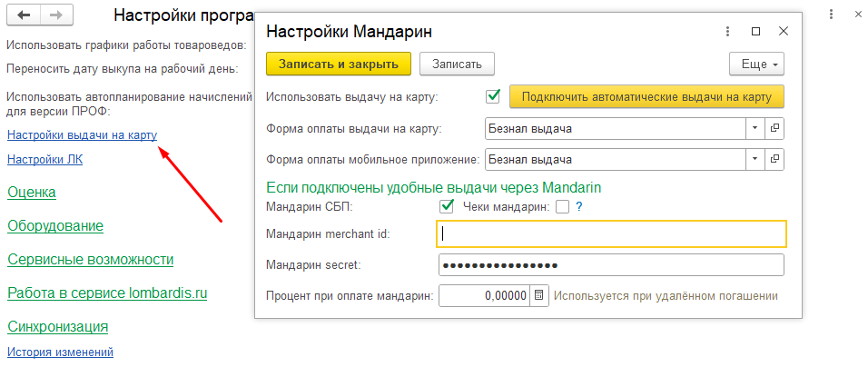
Task: Disable Мандарин СБП checkbox
Action: pyautogui.click(x=446, y=207)
